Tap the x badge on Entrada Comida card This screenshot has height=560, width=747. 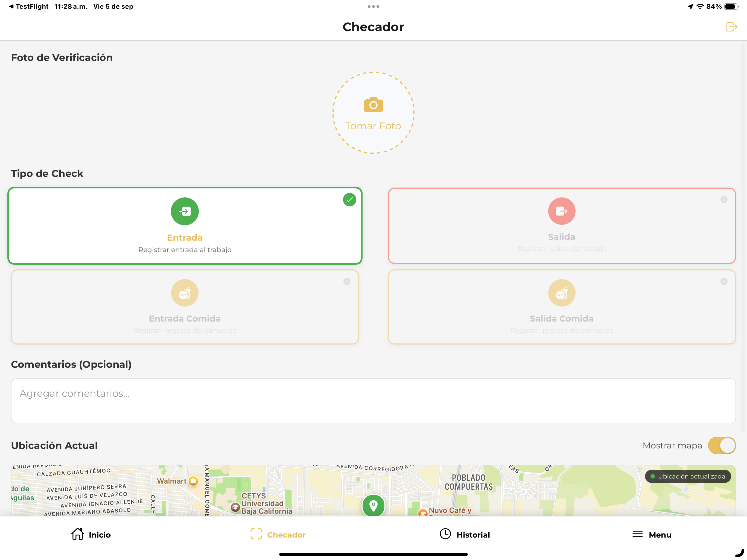point(347,281)
